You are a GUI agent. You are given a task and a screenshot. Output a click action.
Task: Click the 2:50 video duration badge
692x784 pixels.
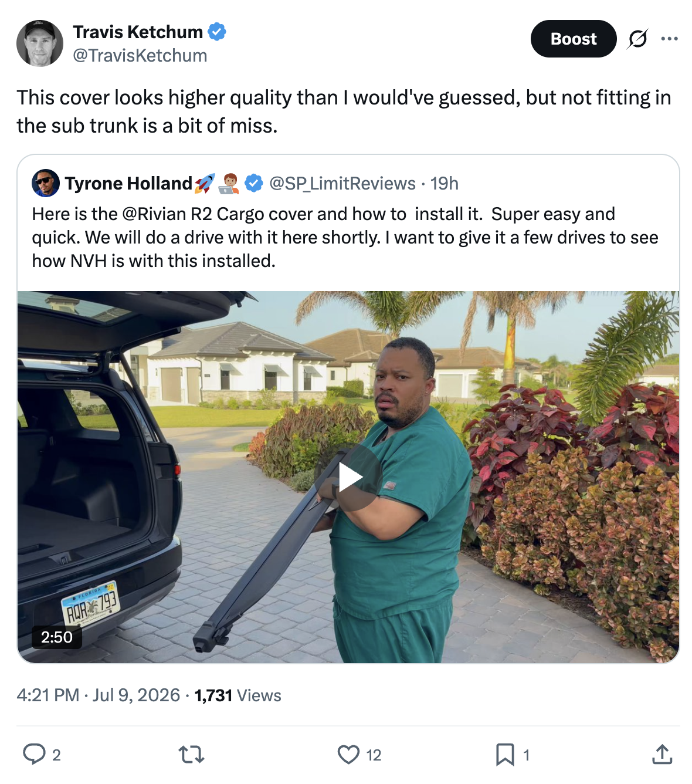(57, 637)
